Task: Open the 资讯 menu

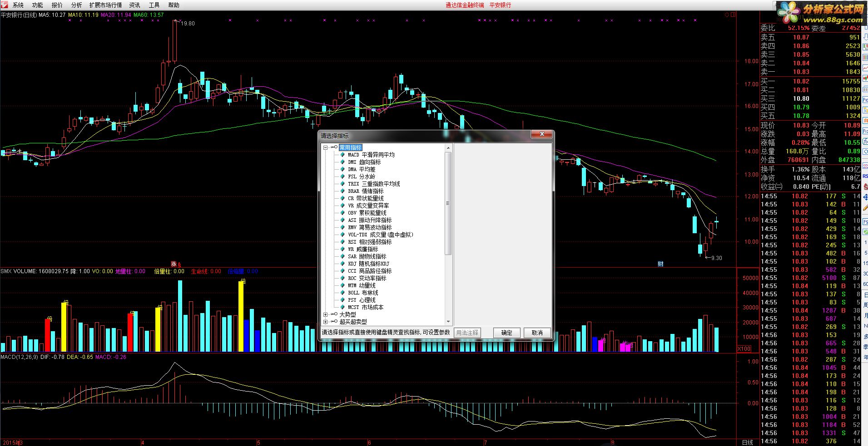Action: 135,5
